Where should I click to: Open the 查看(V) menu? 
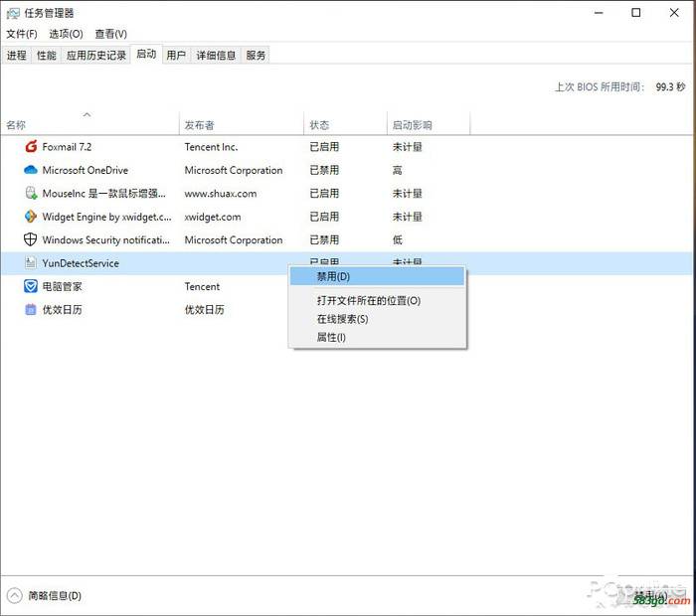click(111, 34)
